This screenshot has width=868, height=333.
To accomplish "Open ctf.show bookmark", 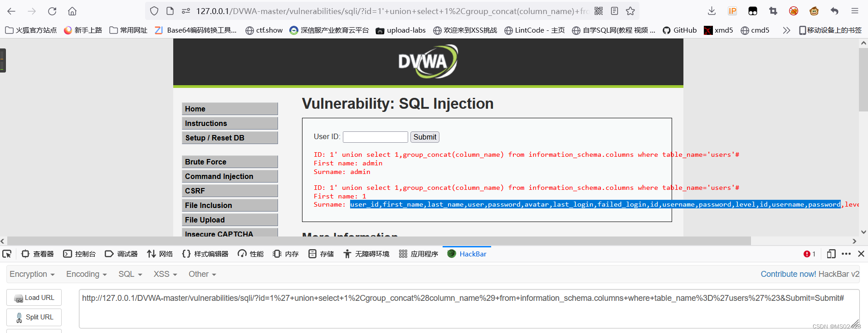I will tap(264, 30).
